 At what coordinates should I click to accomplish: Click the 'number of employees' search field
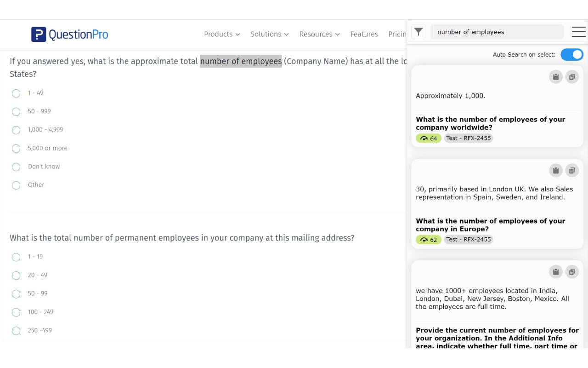497,32
